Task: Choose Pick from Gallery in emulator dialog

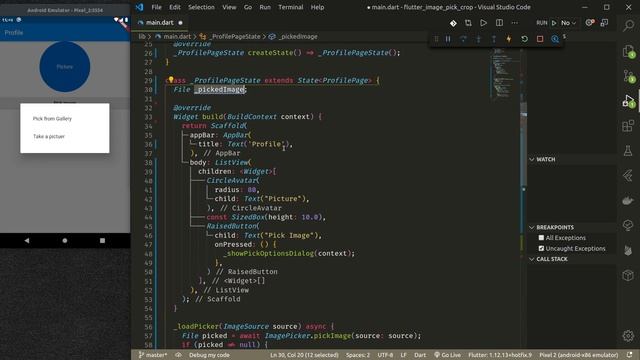Action: tap(52, 118)
